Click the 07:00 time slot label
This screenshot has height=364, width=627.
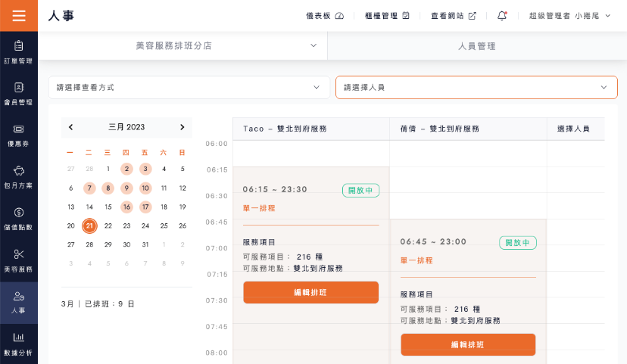click(x=217, y=248)
